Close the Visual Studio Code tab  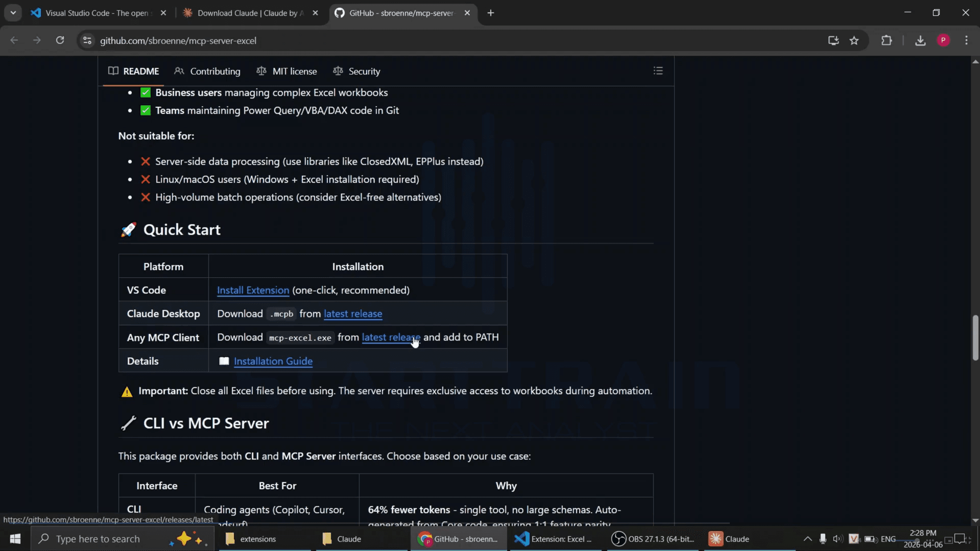coord(163,13)
